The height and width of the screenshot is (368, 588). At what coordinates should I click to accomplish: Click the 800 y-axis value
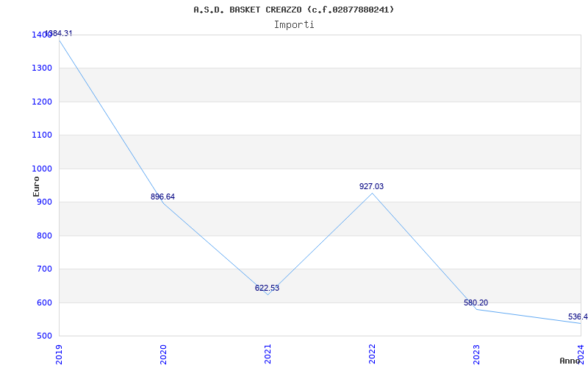[44, 236]
